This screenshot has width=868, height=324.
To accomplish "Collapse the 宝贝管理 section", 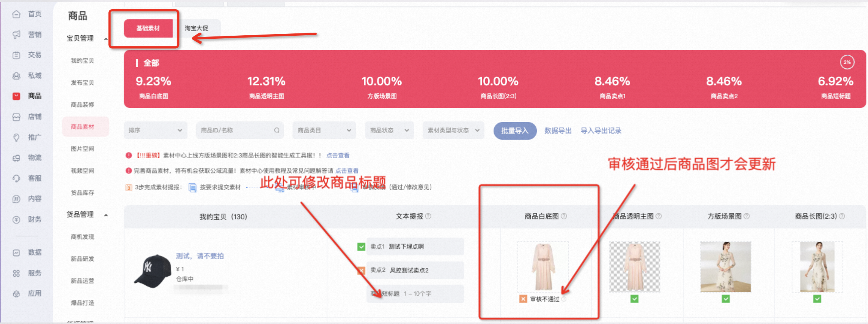I will click(106, 39).
